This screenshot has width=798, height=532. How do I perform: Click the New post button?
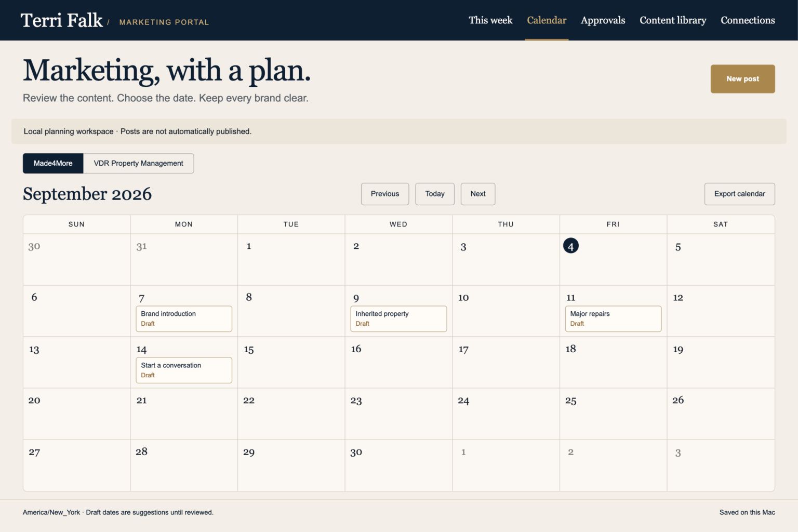click(742, 79)
